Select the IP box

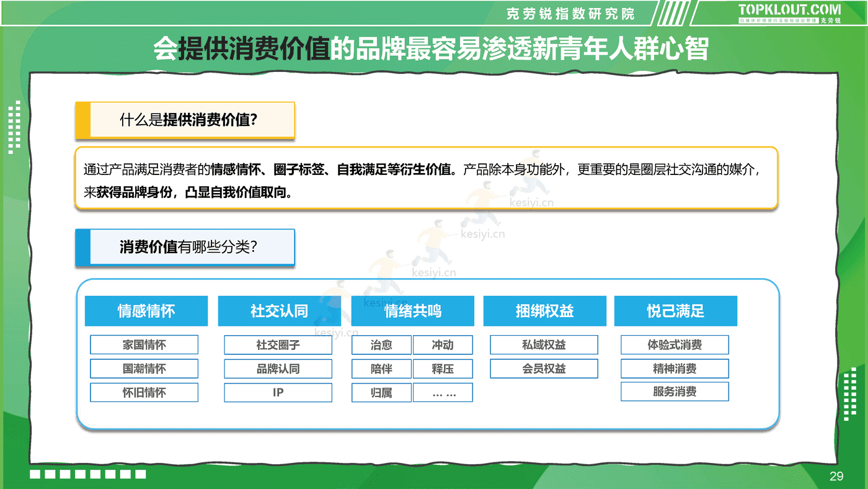click(x=278, y=392)
